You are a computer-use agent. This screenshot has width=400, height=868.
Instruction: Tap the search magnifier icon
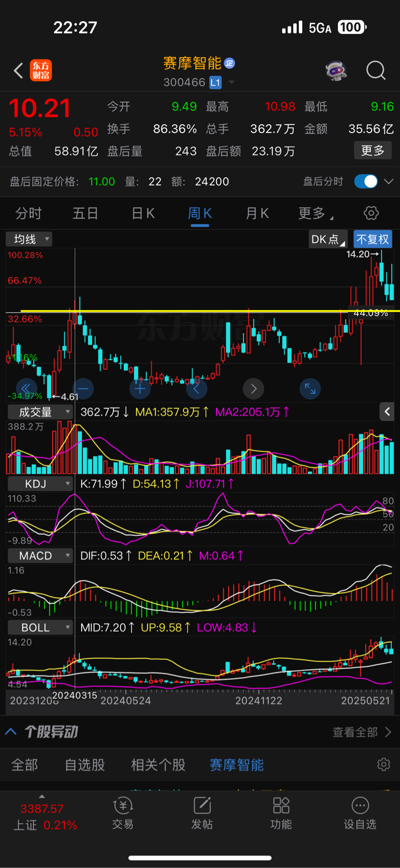(x=376, y=70)
